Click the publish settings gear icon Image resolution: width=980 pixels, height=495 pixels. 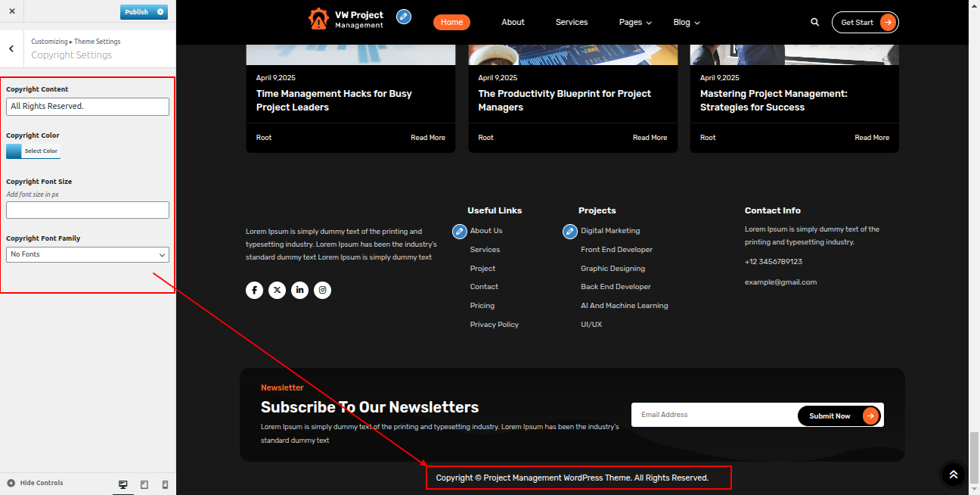(160, 12)
